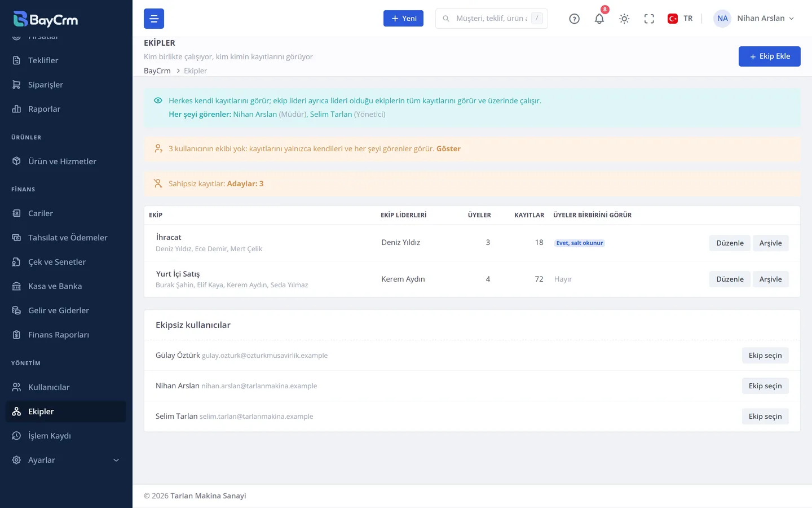
Task: Open Nihan Arslan link in info banner
Action: [255, 114]
